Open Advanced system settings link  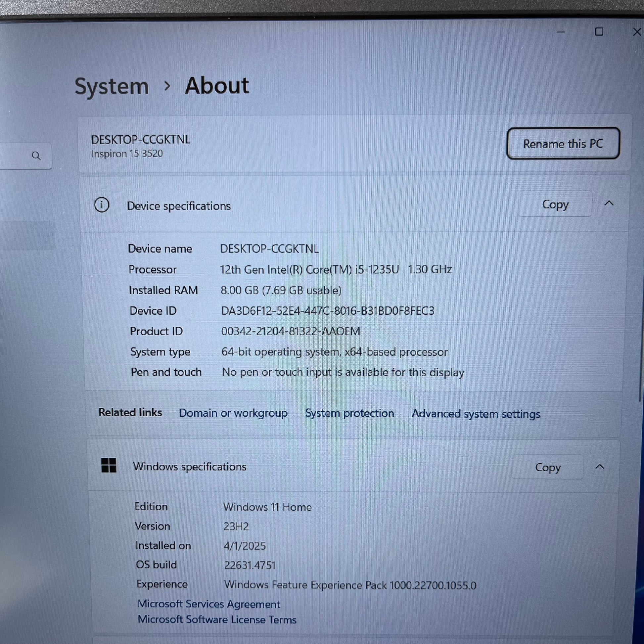(x=476, y=414)
